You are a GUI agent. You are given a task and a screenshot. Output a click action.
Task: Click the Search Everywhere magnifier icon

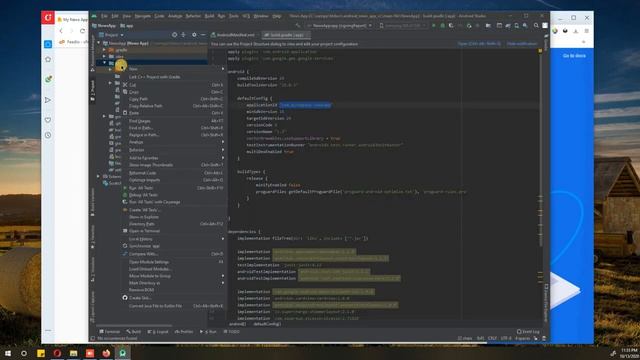click(x=536, y=26)
